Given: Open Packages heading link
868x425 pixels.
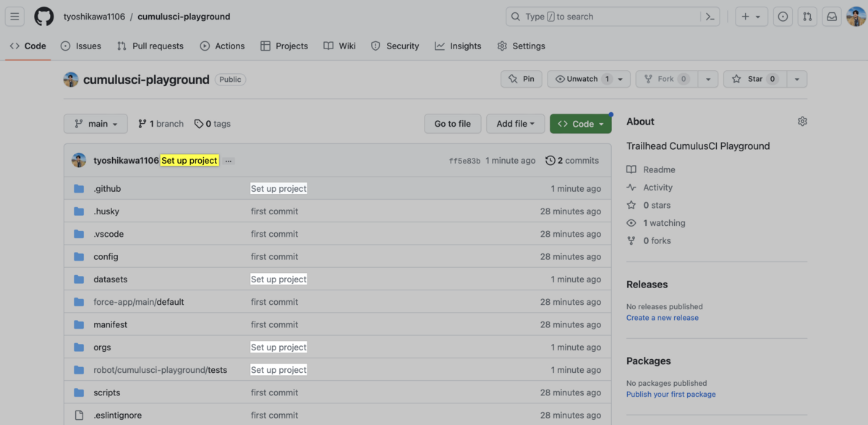Looking at the screenshot, I should (648, 361).
